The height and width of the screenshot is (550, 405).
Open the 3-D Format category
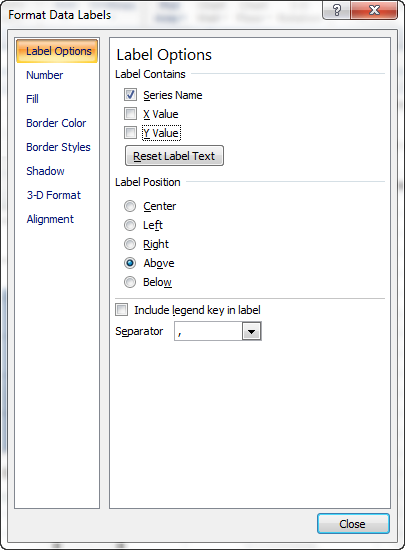[54, 195]
